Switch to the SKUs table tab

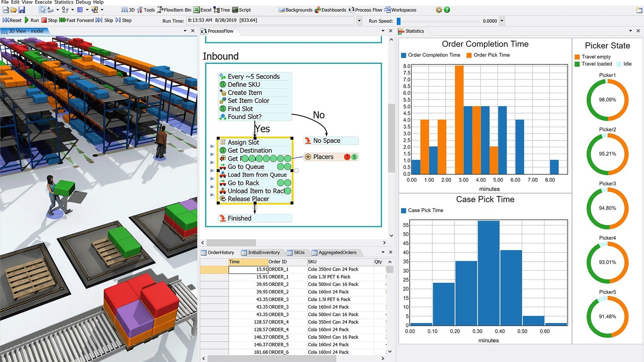(x=296, y=252)
